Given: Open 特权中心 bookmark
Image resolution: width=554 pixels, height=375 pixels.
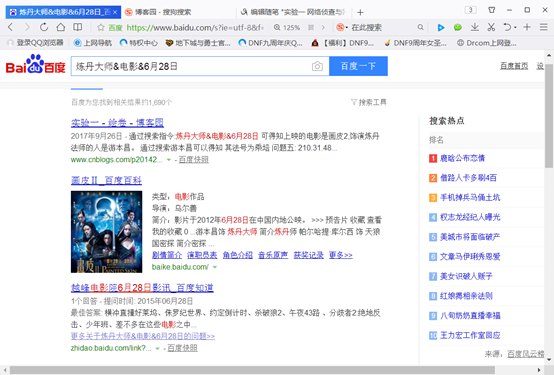Looking at the screenshot, I should (139, 43).
